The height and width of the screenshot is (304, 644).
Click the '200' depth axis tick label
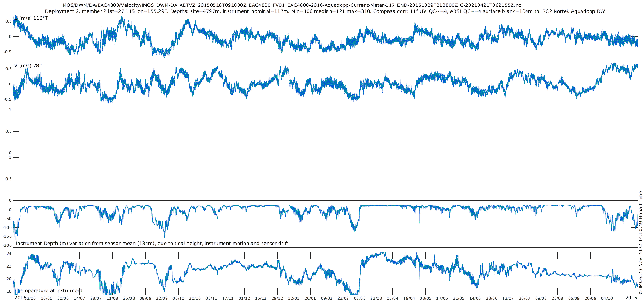(8, 245)
